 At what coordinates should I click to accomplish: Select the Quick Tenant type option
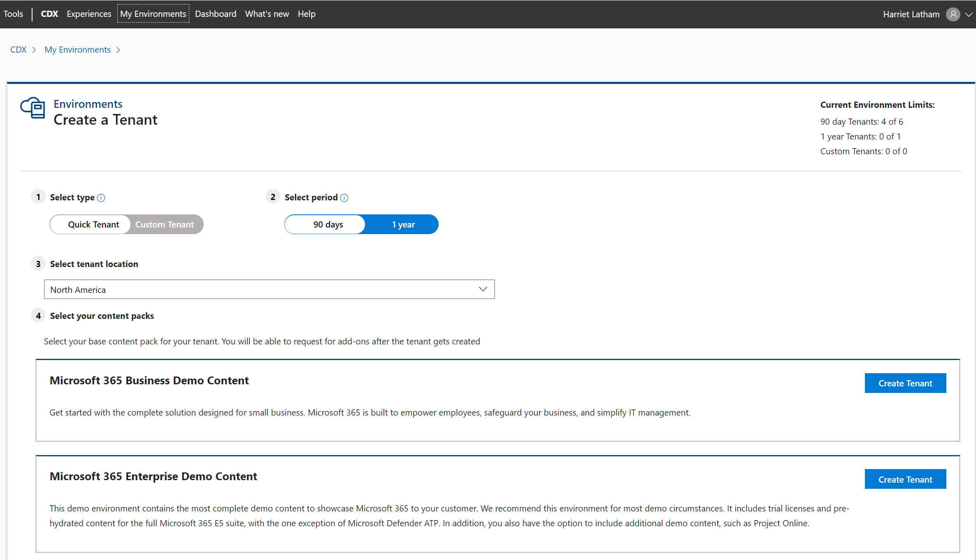click(90, 224)
